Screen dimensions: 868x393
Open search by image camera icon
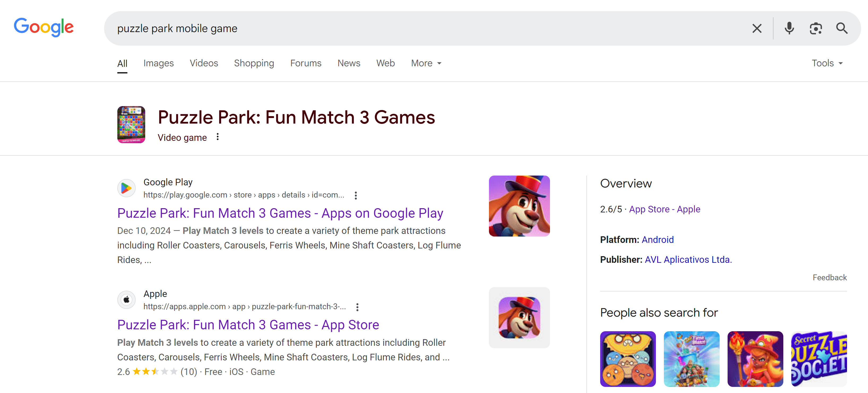[816, 29]
